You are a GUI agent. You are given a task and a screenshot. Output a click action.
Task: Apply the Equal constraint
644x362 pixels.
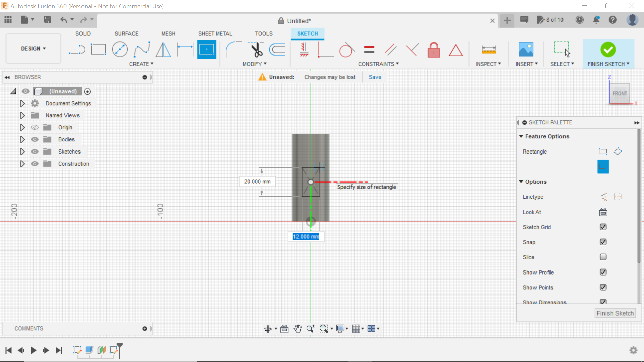[369, 49]
